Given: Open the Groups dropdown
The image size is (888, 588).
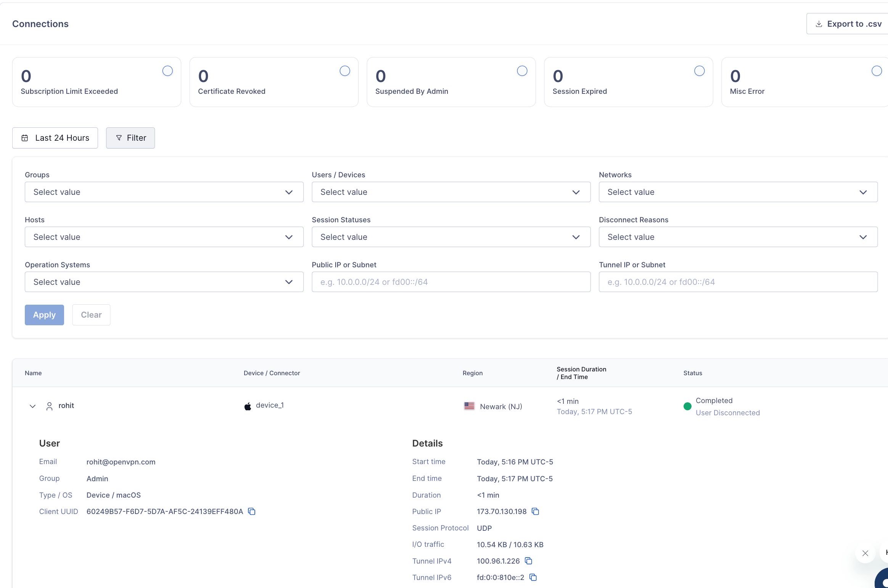Looking at the screenshot, I should click(x=163, y=192).
